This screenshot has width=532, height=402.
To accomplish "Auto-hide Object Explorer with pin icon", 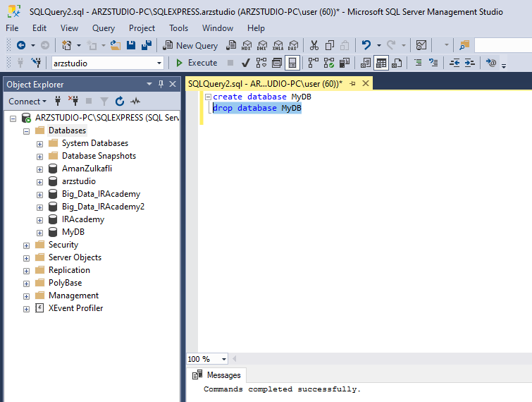I will coord(161,84).
